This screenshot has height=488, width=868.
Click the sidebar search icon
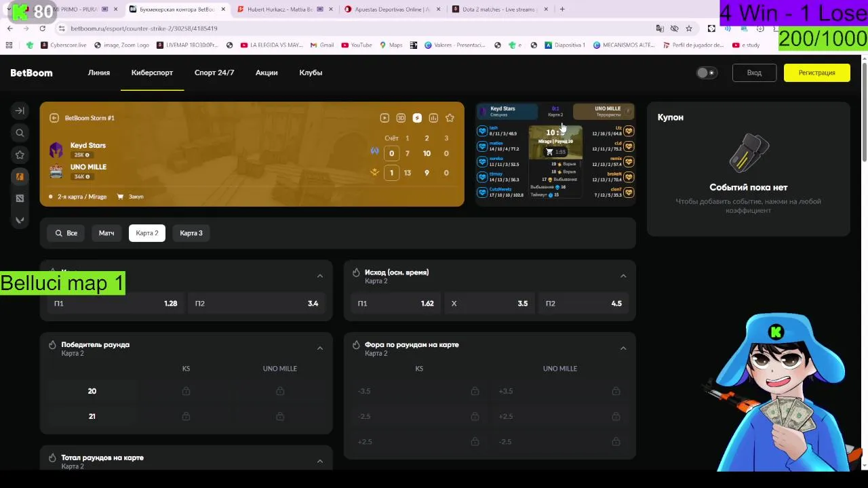20,133
